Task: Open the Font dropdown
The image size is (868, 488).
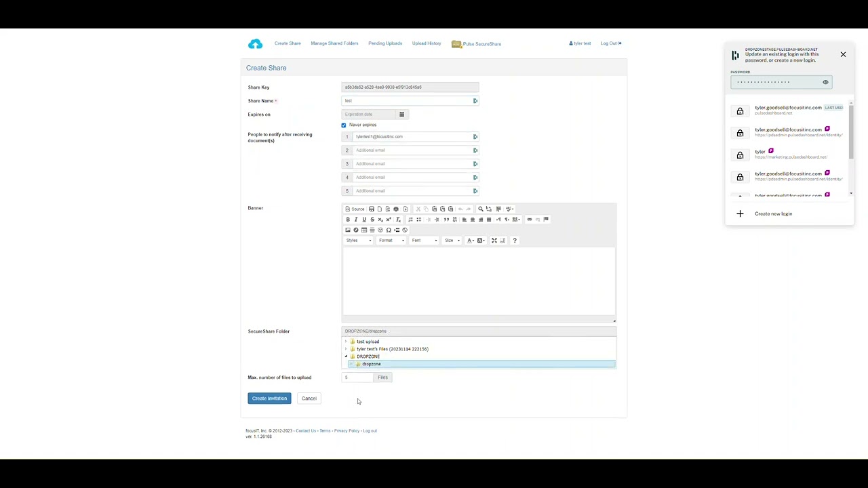Action: pos(425,241)
